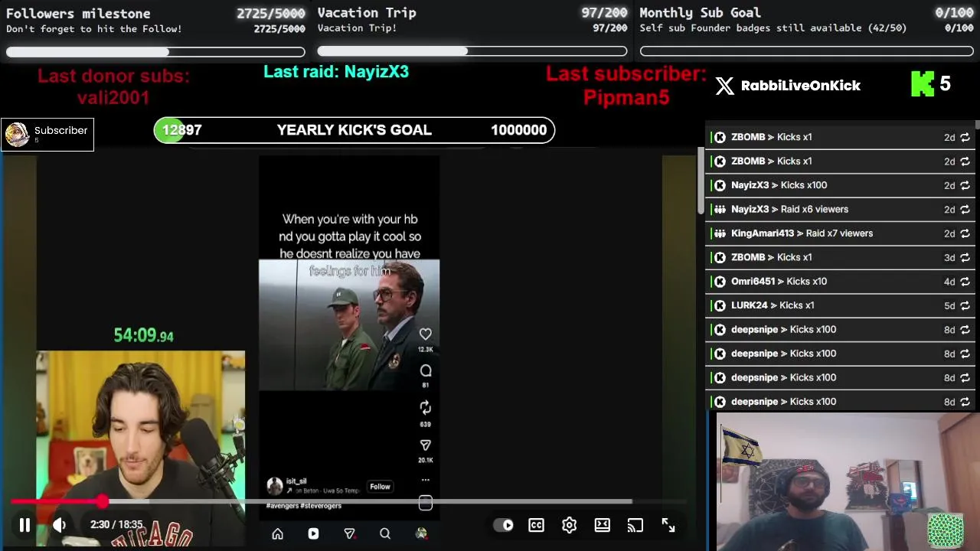Click the green emote icon on webcam
Image resolution: width=980 pixels, height=551 pixels.
[946, 530]
